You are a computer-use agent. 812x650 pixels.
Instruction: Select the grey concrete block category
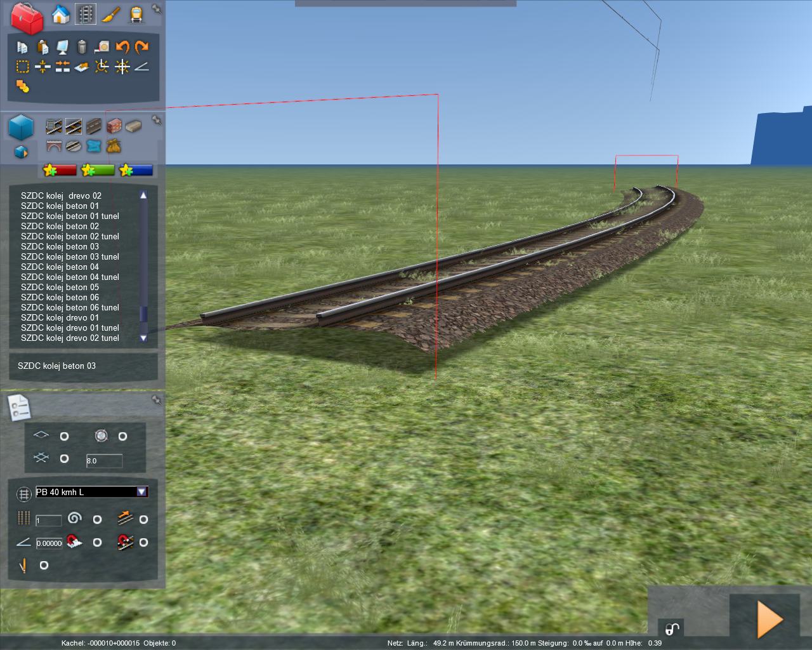point(133,126)
